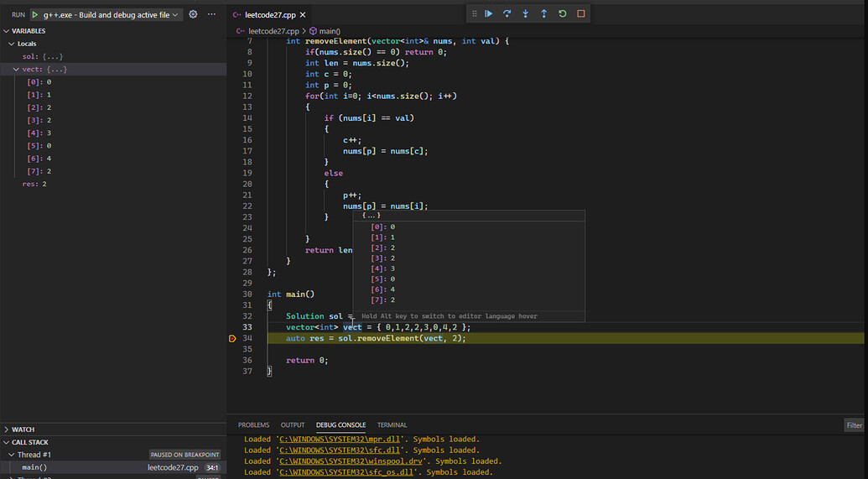Click the Step Into debug icon
Viewport: 868px width, 479px height.
525,14
